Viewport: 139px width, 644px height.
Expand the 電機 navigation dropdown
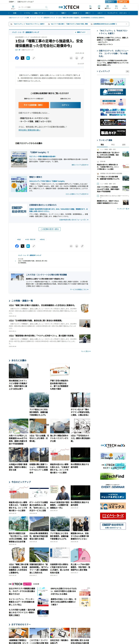click(64, 13)
